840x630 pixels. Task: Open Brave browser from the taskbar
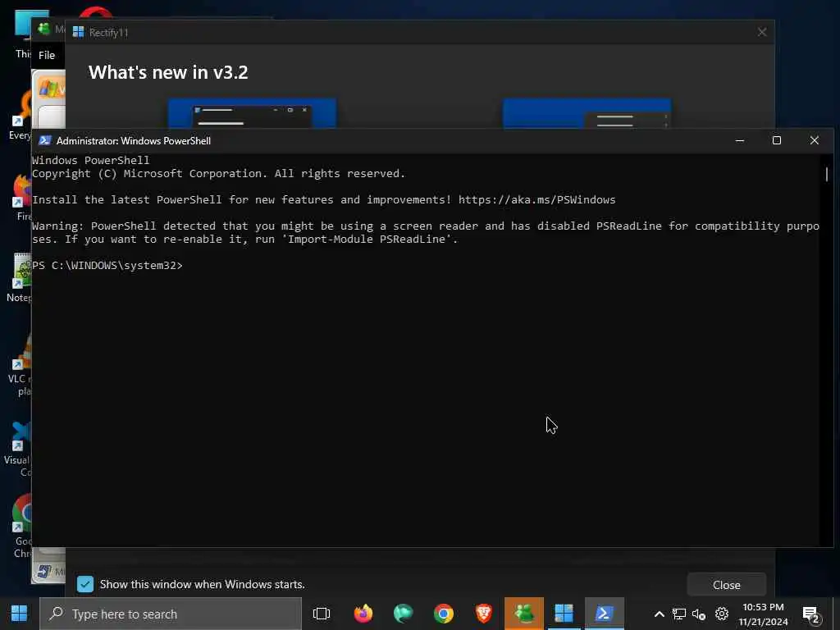(x=484, y=614)
